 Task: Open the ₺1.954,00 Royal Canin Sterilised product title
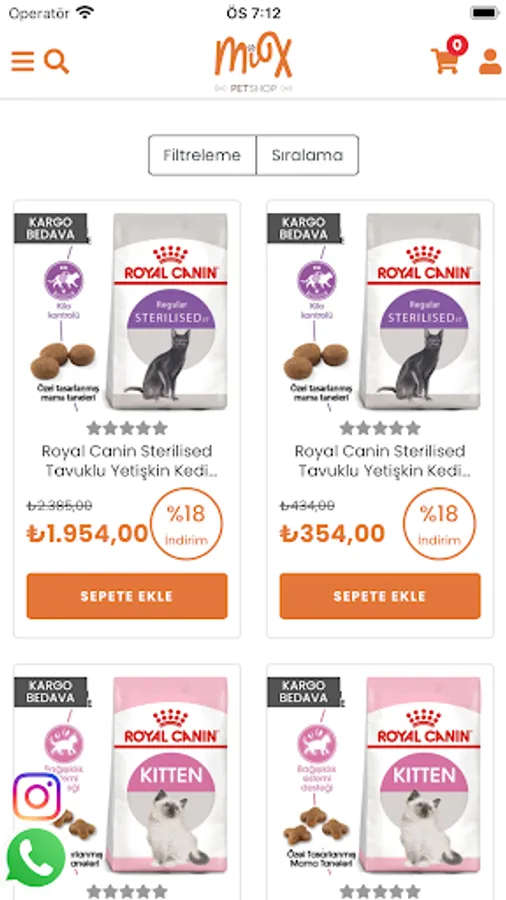tap(127, 461)
